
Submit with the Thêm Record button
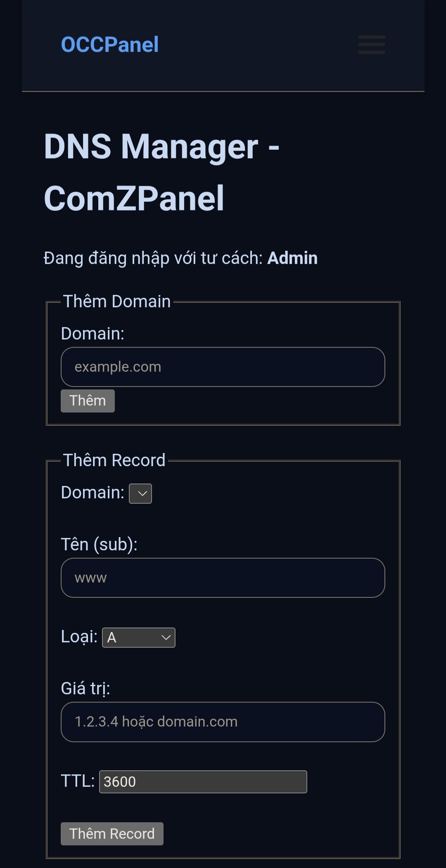112,834
